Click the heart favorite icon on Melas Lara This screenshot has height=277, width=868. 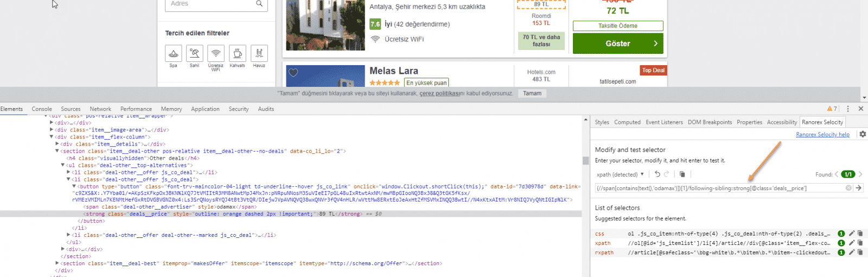(x=293, y=73)
